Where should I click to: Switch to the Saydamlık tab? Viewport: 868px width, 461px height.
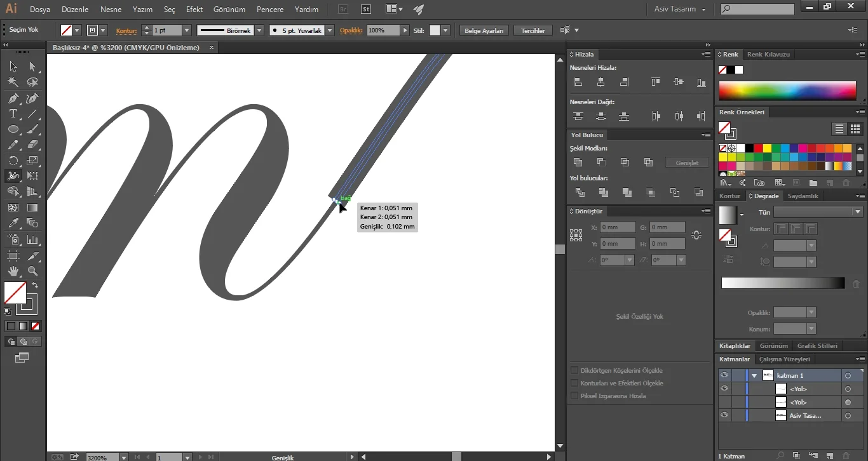(803, 196)
